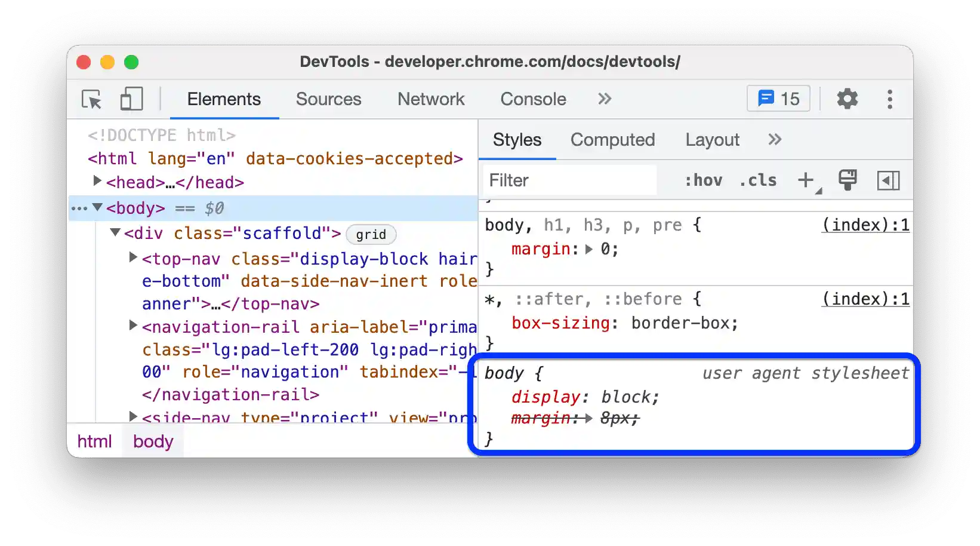Open DevTools settings gear
980x546 pixels.
pos(848,99)
